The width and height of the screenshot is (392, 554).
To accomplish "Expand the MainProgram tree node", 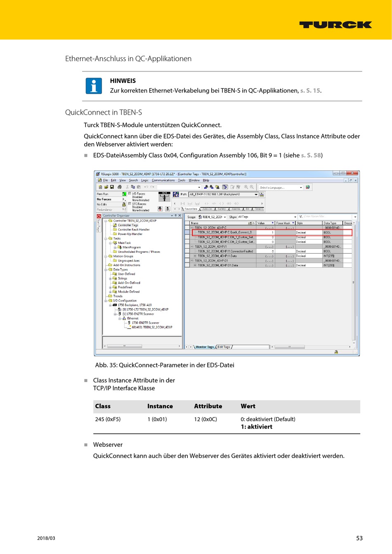I will [x=115, y=248].
